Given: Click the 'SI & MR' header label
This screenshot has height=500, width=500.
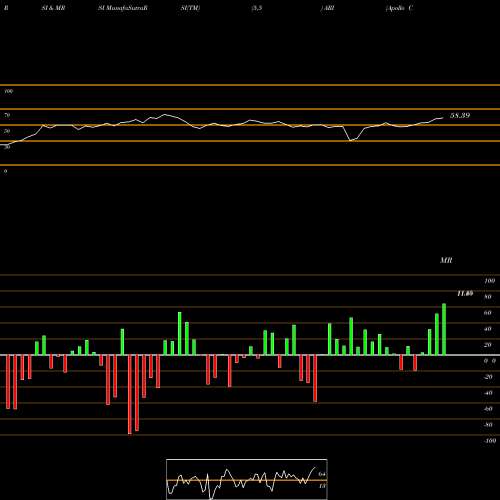Looking at the screenshot, I should (x=53, y=8).
